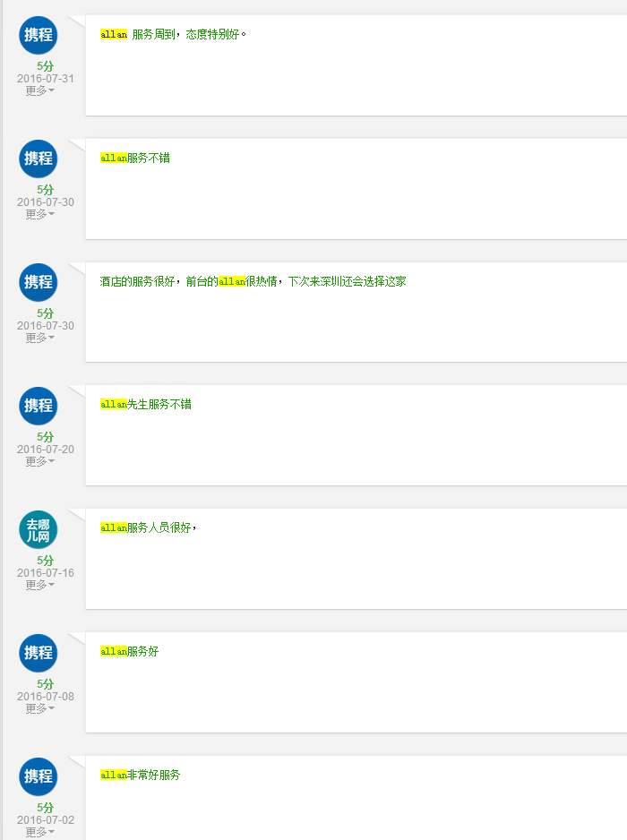The height and width of the screenshot is (840, 627).
Task: Expand 更多 under the 2016-07-08 review
Action: pyautogui.click(x=39, y=708)
